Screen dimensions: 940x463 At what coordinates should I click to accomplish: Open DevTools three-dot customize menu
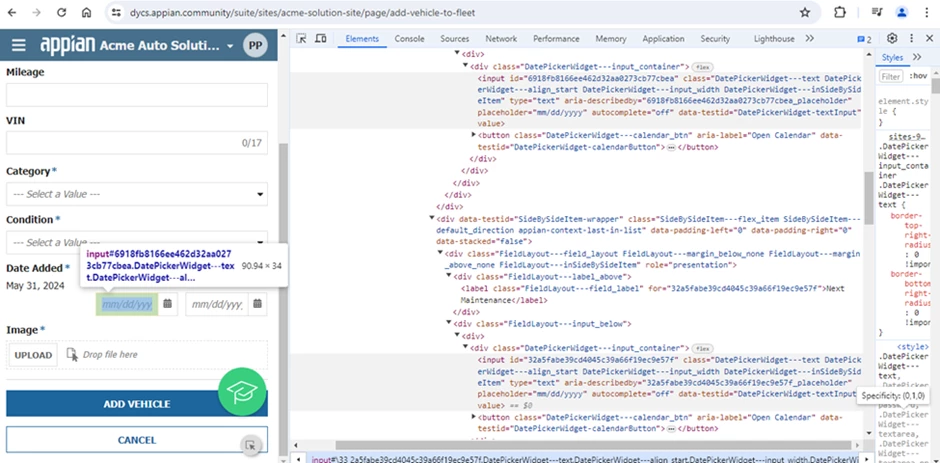pyautogui.click(x=911, y=38)
